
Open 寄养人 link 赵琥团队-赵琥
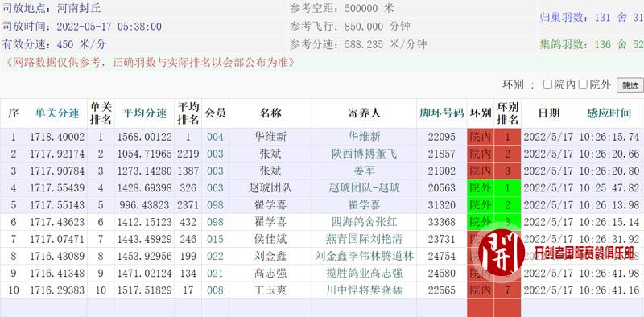pos(365,188)
